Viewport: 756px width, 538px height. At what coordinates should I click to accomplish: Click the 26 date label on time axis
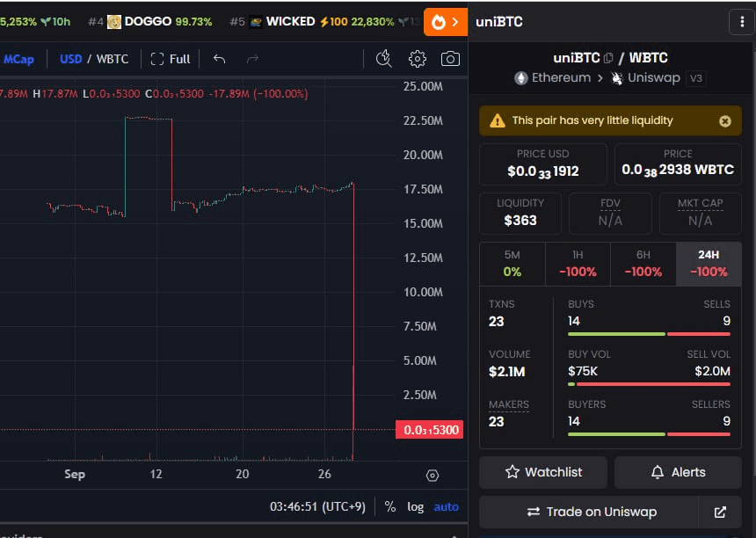[x=324, y=474]
